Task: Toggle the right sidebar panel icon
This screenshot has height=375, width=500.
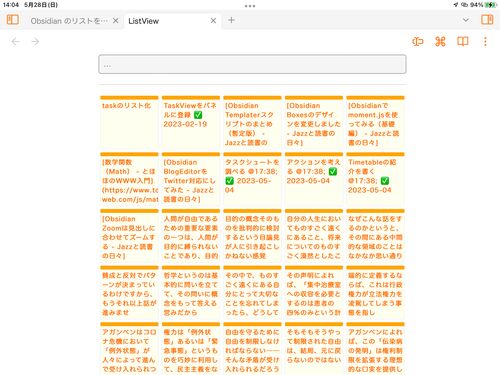Action: [487, 20]
